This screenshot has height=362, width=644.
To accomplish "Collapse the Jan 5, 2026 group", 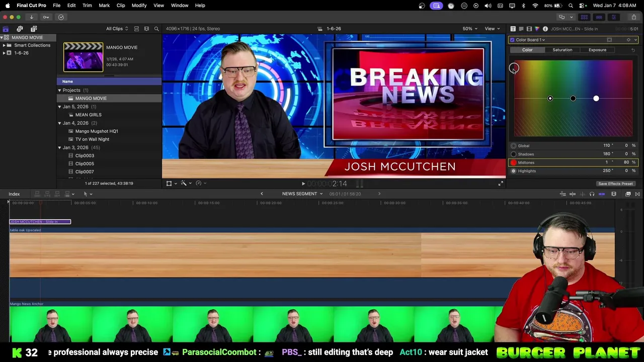I will (59, 107).
